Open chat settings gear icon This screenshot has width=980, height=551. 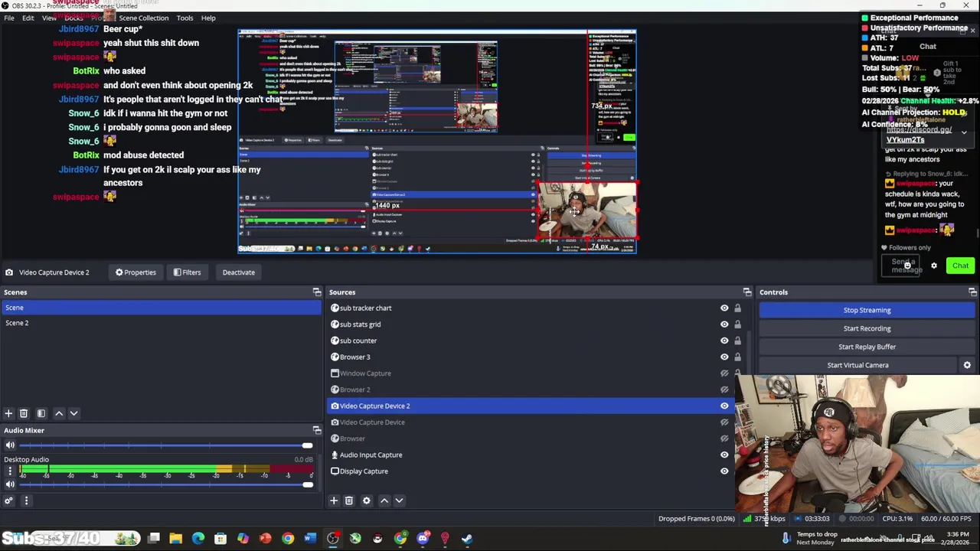(933, 266)
